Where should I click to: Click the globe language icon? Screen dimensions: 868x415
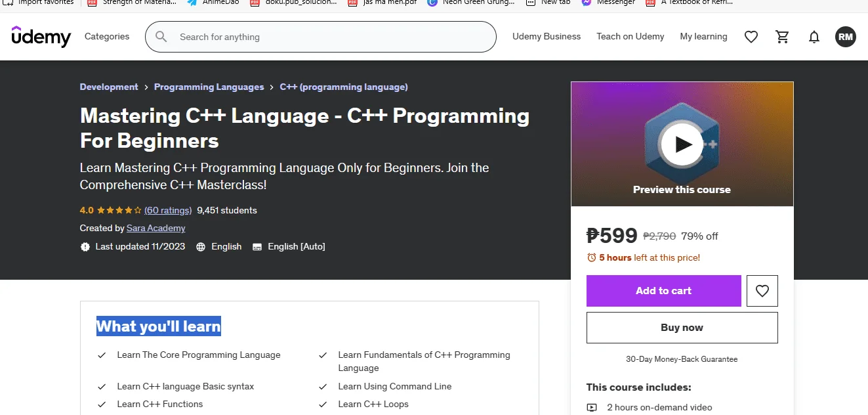[x=201, y=247]
